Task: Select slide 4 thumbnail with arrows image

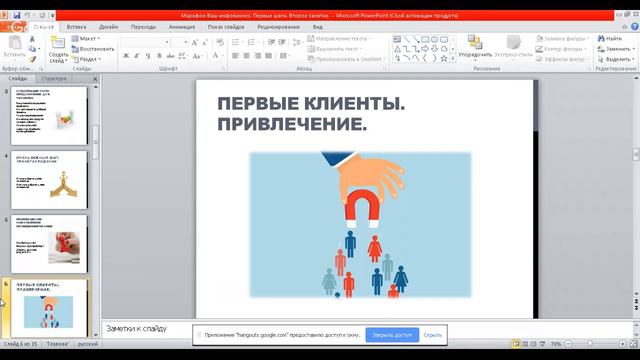Action: click(49, 180)
